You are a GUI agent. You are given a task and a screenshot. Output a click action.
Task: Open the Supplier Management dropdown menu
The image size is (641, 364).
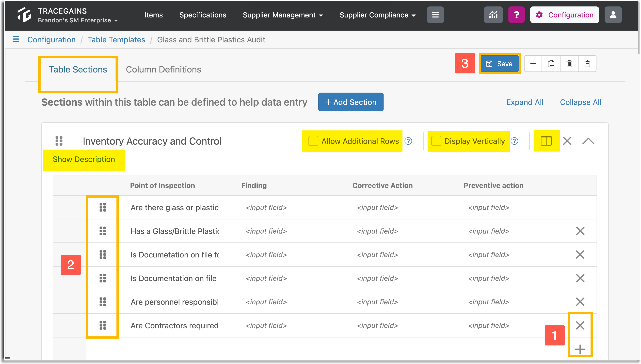click(283, 15)
